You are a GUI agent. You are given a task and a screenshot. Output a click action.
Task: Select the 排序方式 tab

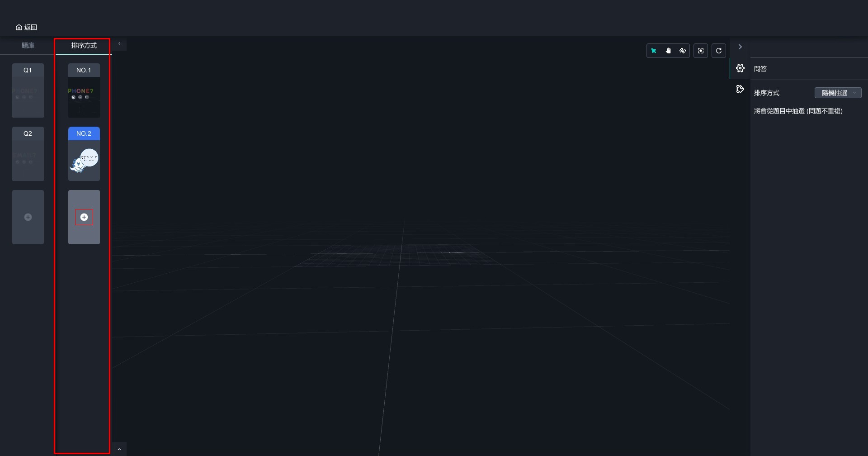84,45
